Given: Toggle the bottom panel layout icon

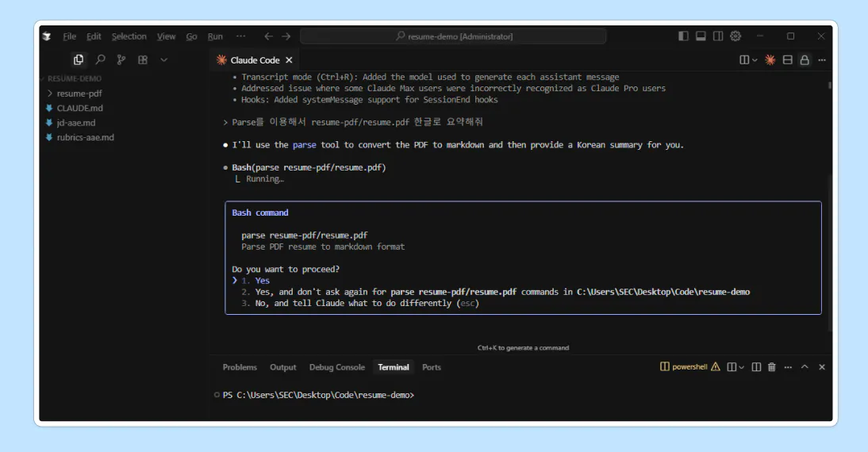Looking at the screenshot, I should 701,36.
